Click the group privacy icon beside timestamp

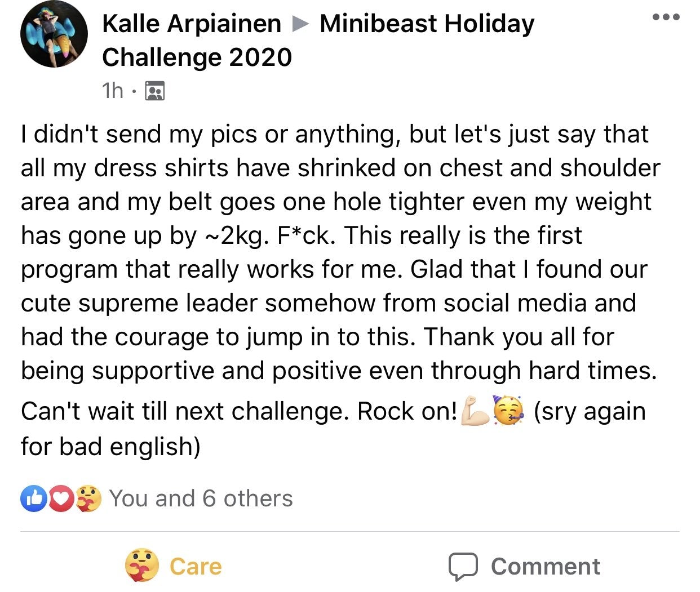[x=154, y=91]
